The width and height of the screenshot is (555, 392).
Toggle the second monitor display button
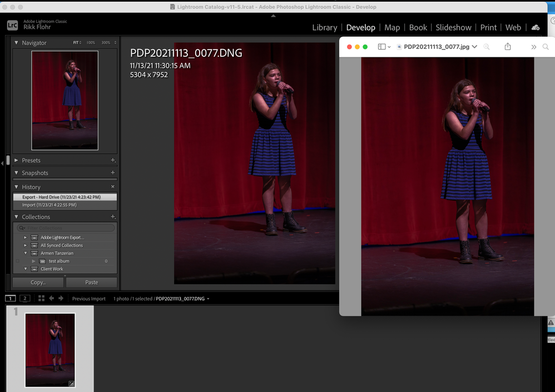[24, 299]
